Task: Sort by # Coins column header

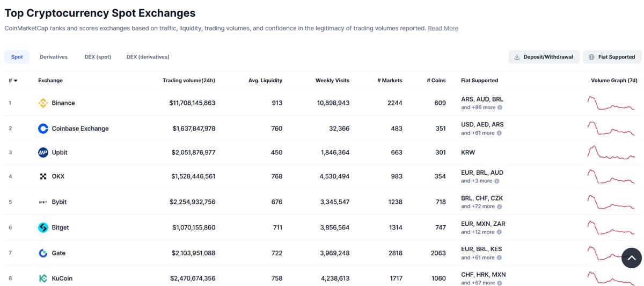Action: click(x=436, y=81)
